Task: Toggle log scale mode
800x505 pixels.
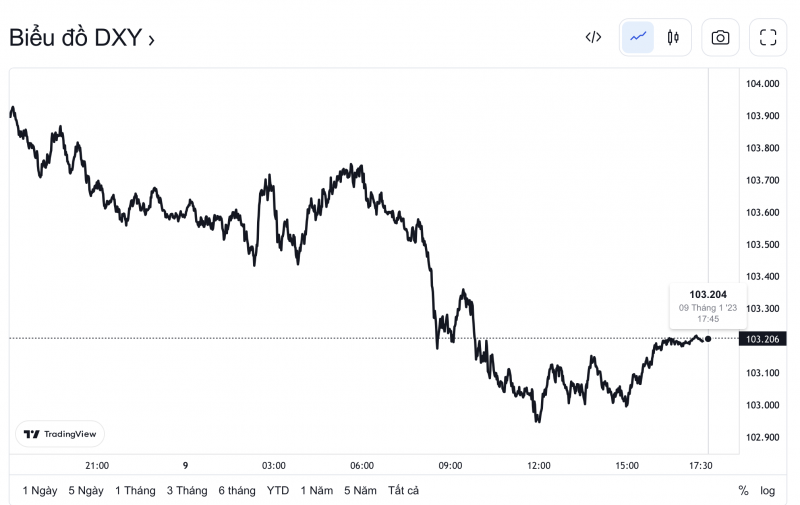Action: (x=767, y=490)
